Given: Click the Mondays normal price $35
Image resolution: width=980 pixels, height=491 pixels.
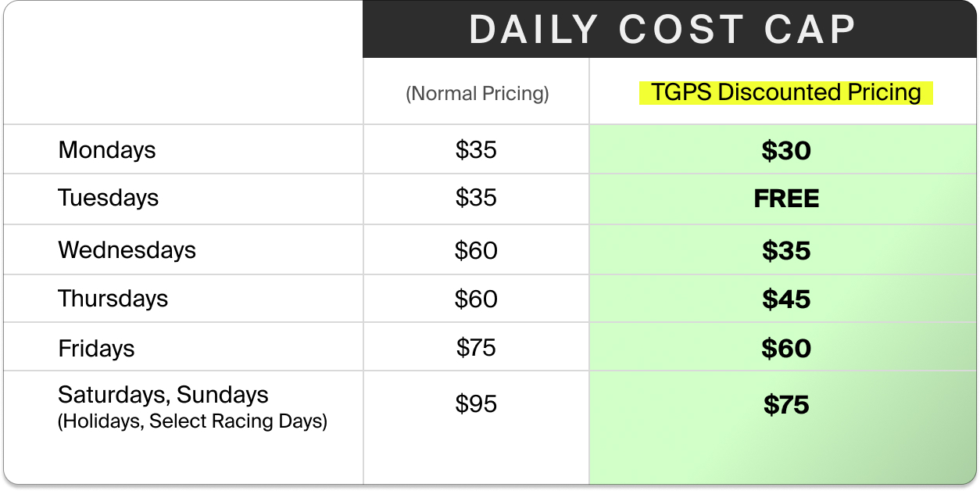Looking at the screenshot, I should [476, 149].
